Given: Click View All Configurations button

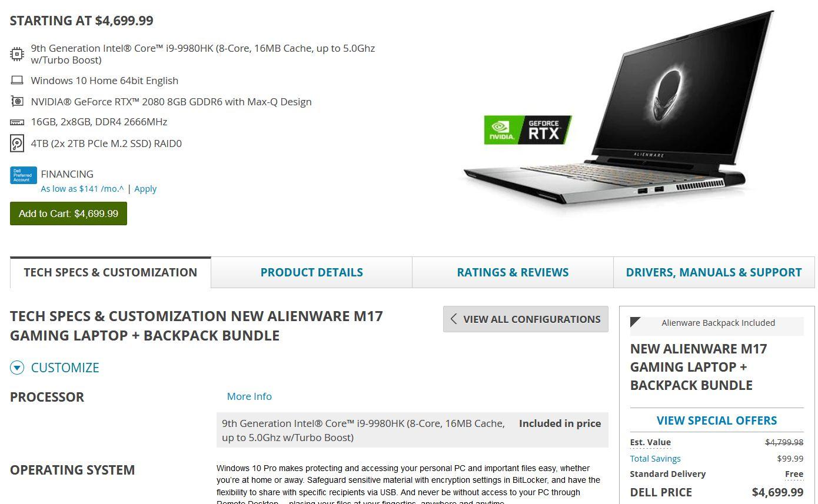Looking at the screenshot, I should pos(526,319).
